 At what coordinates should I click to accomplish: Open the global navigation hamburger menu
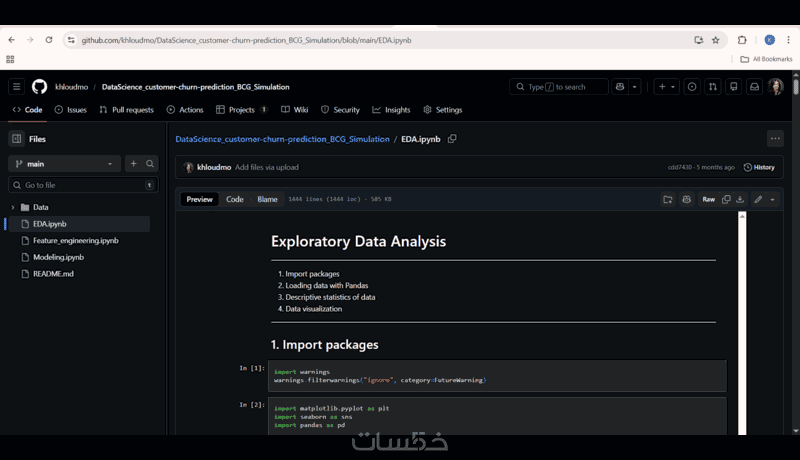click(x=16, y=87)
